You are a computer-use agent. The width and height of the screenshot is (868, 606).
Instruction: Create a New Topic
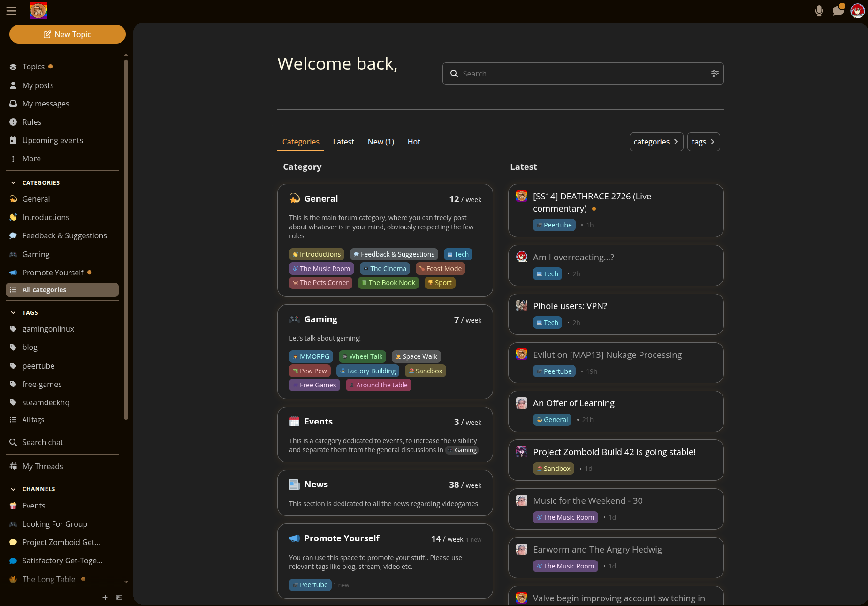coord(68,34)
